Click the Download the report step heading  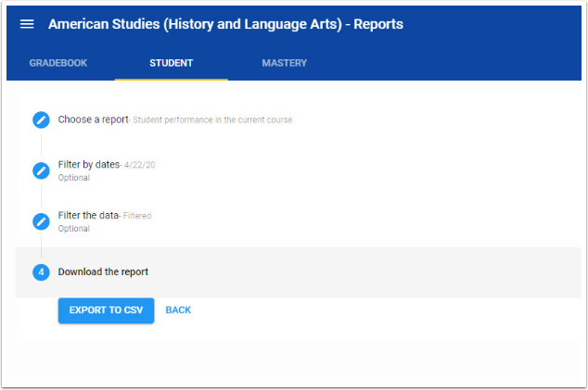pos(103,272)
